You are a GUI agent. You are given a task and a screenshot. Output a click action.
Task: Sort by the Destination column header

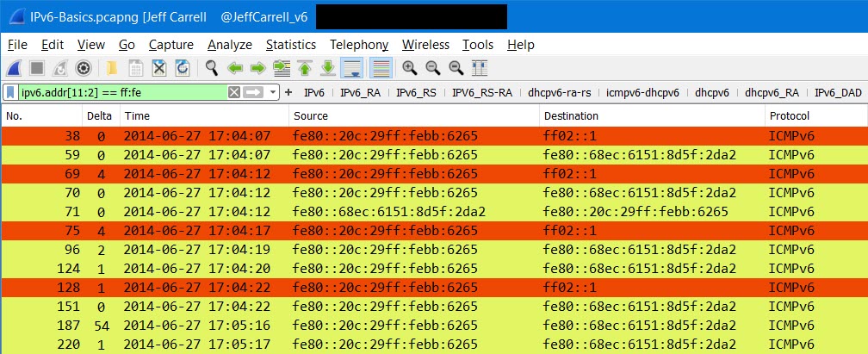[x=652, y=116]
